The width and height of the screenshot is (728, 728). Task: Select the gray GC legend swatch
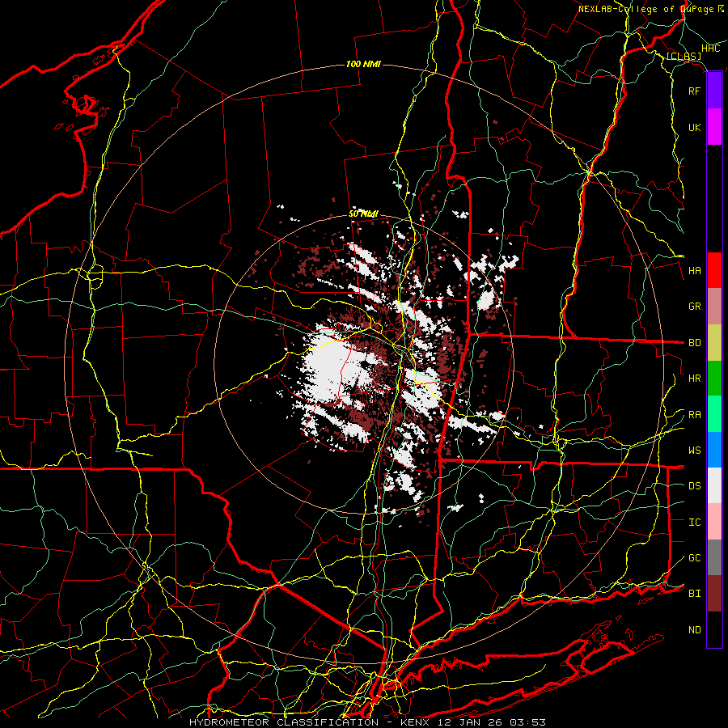714,557
